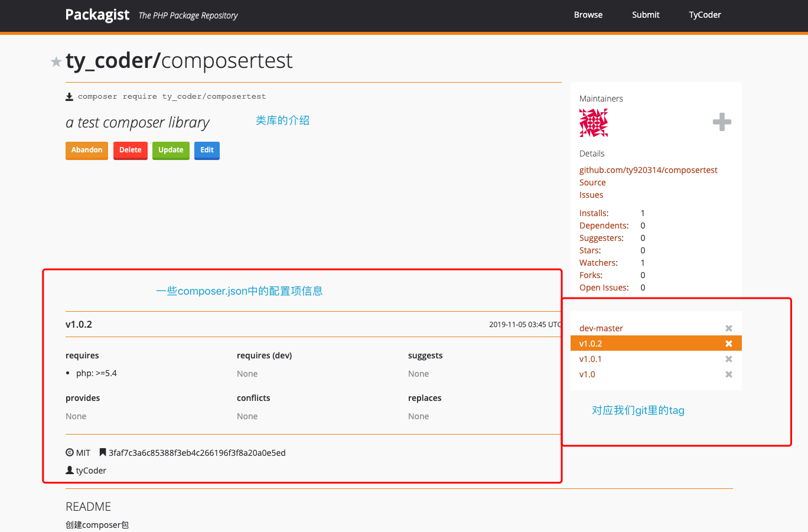Select the v1.0.1 version
The image size is (808, 532).
[x=591, y=359]
